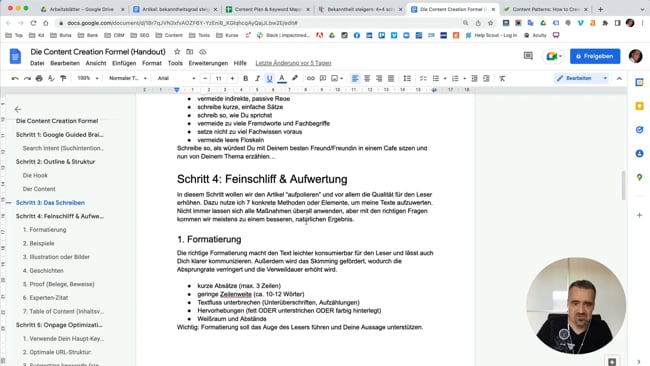Print the document using the printer icon
This screenshot has width=650, height=366.
39,78
